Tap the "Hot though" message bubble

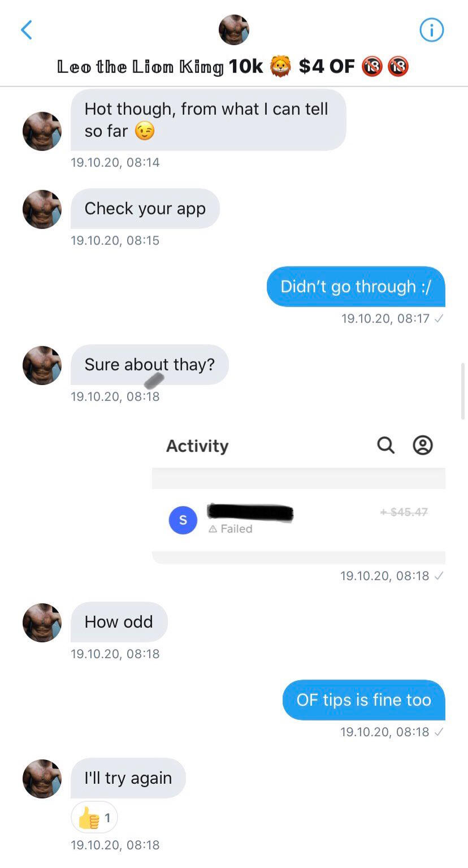pyautogui.click(x=209, y=120)
